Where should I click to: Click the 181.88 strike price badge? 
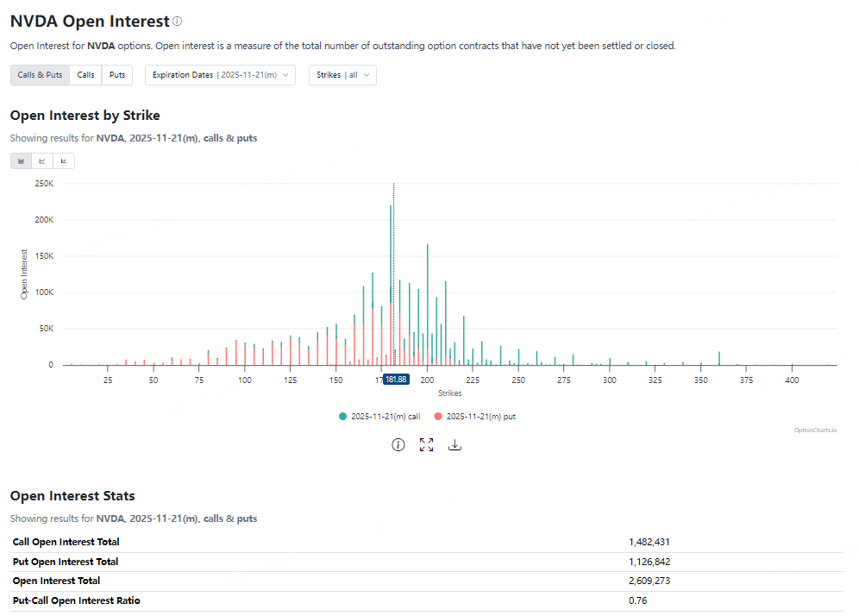[396, 378]
